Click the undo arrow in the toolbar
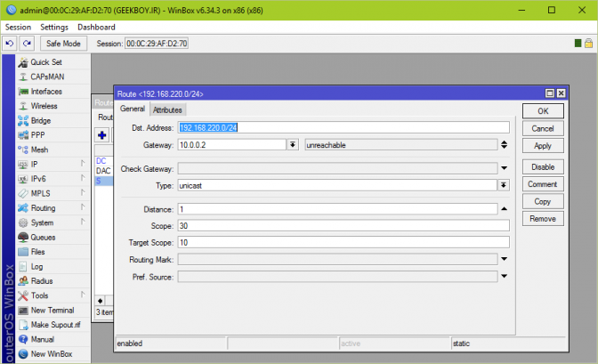This screenshot has height=364, width=598. 10,44
